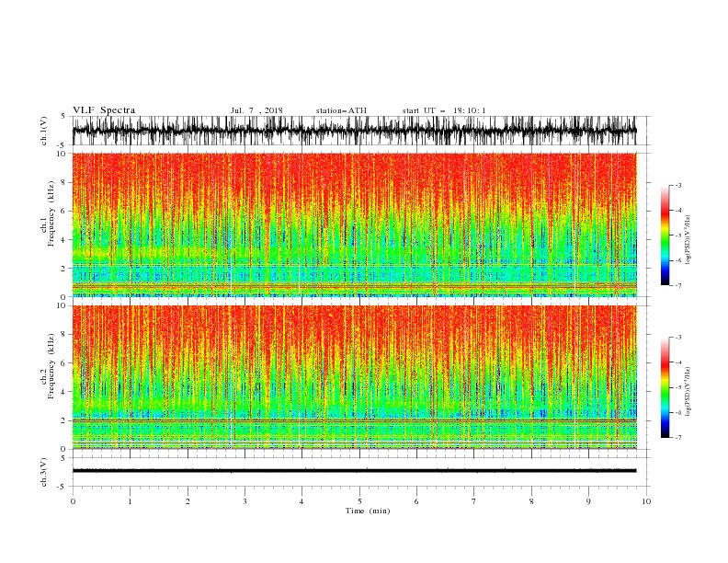Click the "ch.2 Frequency (kHz)" axis label
Viewport: 728px width, 563px height.
(x=48, y=366)
